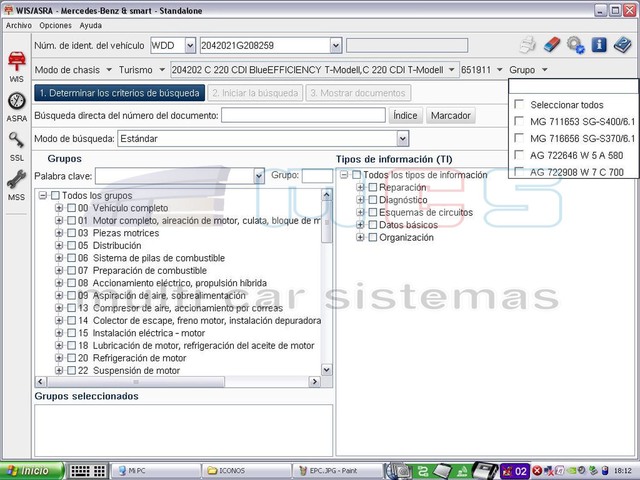Click the grid icon beside keyboard in taskbar

tap(100, 471)
